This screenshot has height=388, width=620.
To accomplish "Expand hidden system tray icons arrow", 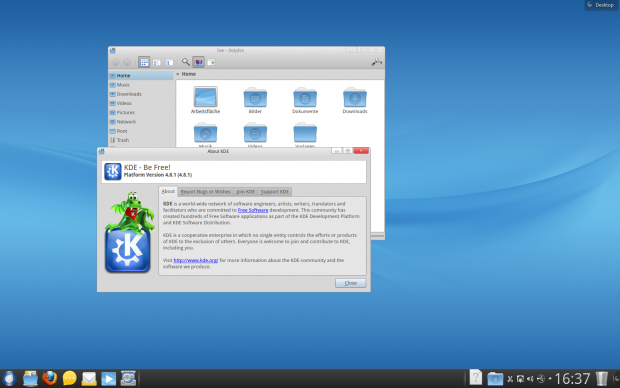I will (550, 379).
